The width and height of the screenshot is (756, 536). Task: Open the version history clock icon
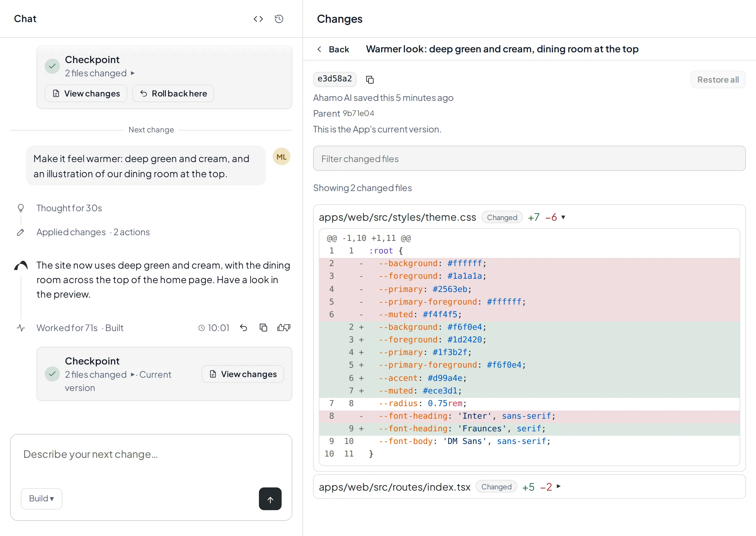tap(279, 19)
